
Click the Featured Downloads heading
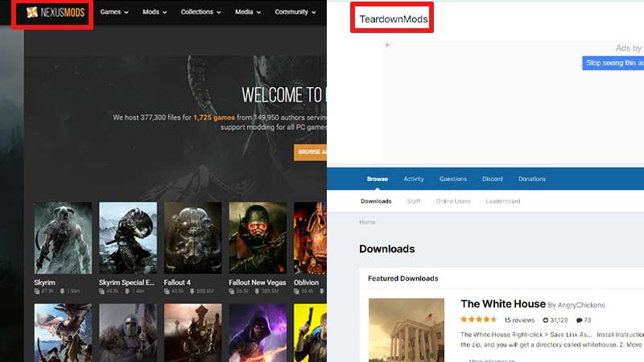pos(403,278)
